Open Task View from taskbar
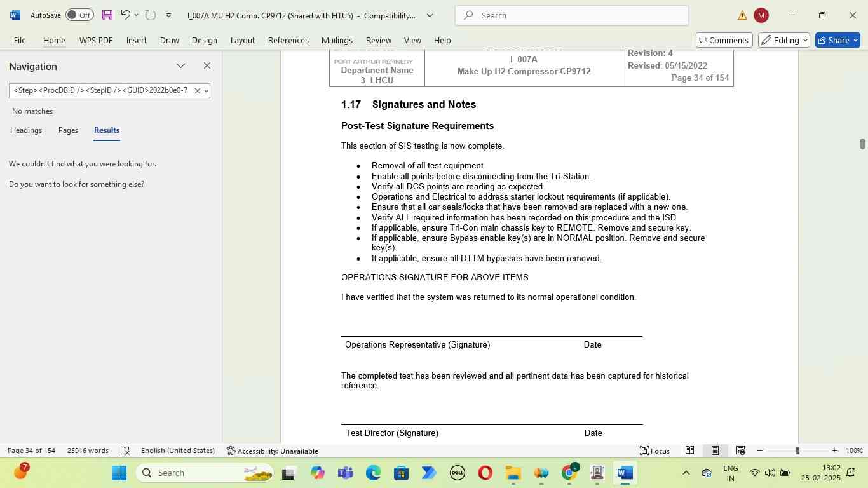The image size is (868, 488). (x=289, y=473)
